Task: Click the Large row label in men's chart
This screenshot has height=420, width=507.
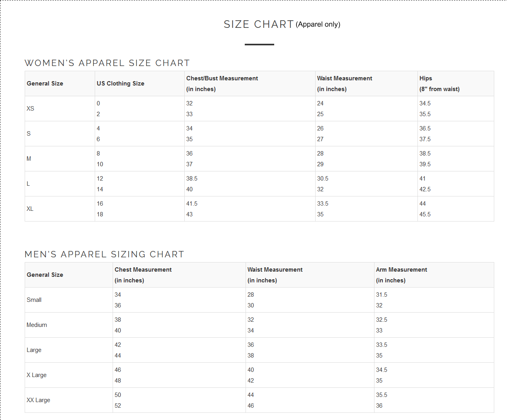Action: tap(34, 350)
